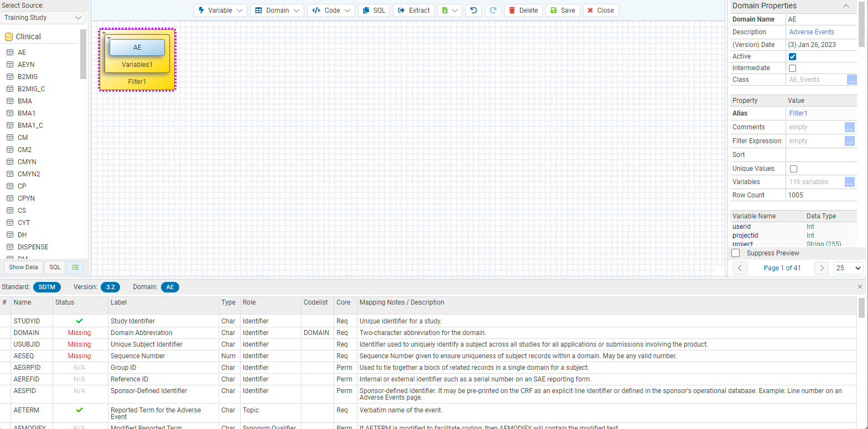Select the DH table icon
The width and height of the screenshot is (868, 429).
tap(10, 235)
